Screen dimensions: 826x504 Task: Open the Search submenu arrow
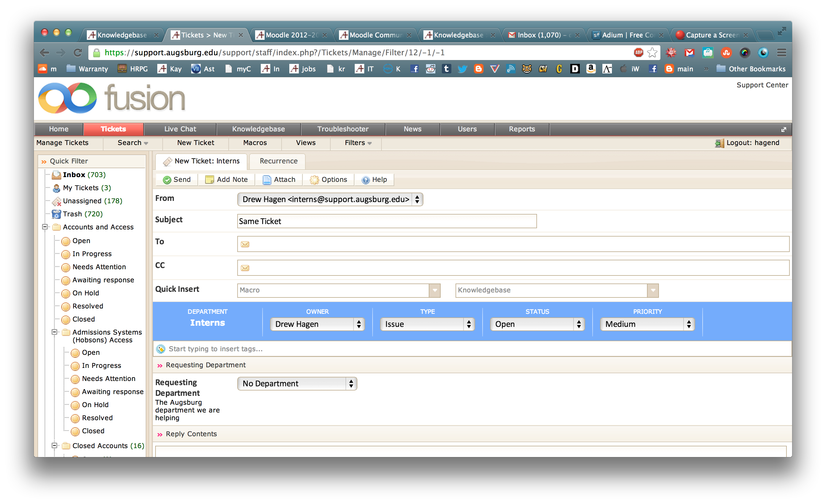coord(146,144)
